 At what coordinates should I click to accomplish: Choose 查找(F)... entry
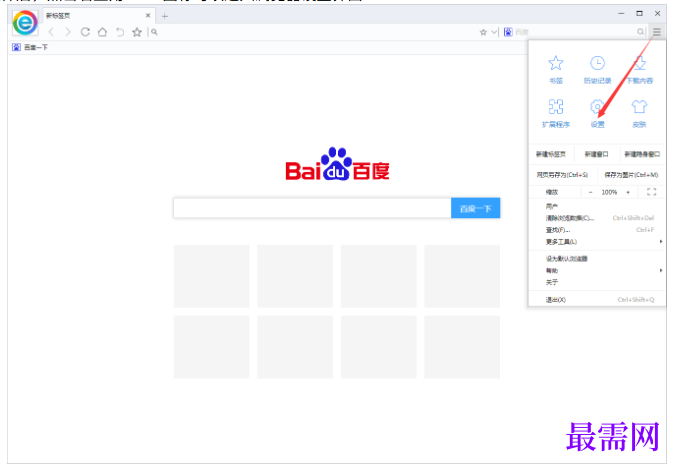tap(597, 230)
